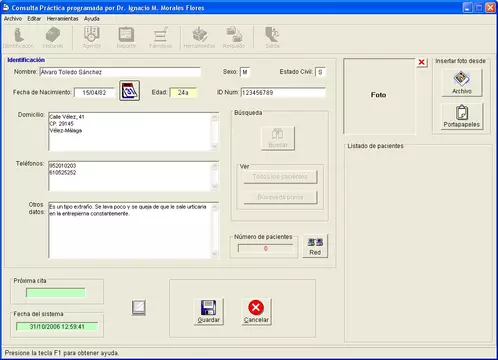Insert photo from Archivo button
This screenshot has height=360, width=498.
[462, 83]
